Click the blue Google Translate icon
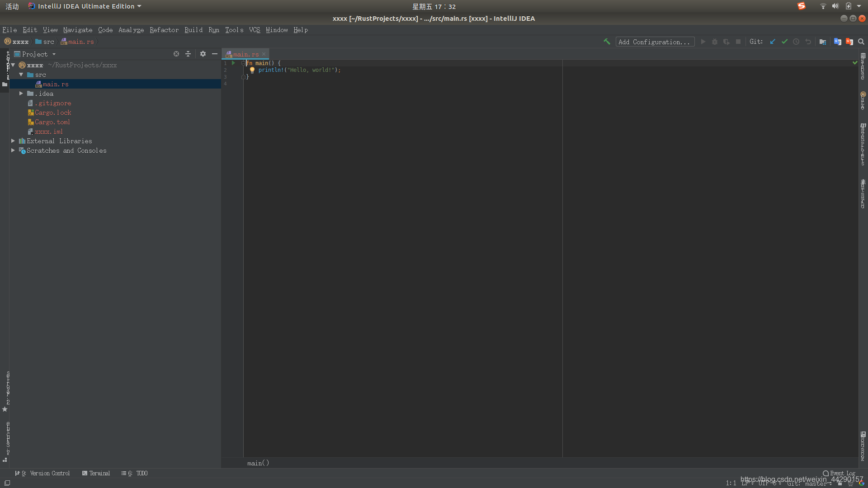The width and height of the screenshot is (868, 488). click(x=838, y=42)
